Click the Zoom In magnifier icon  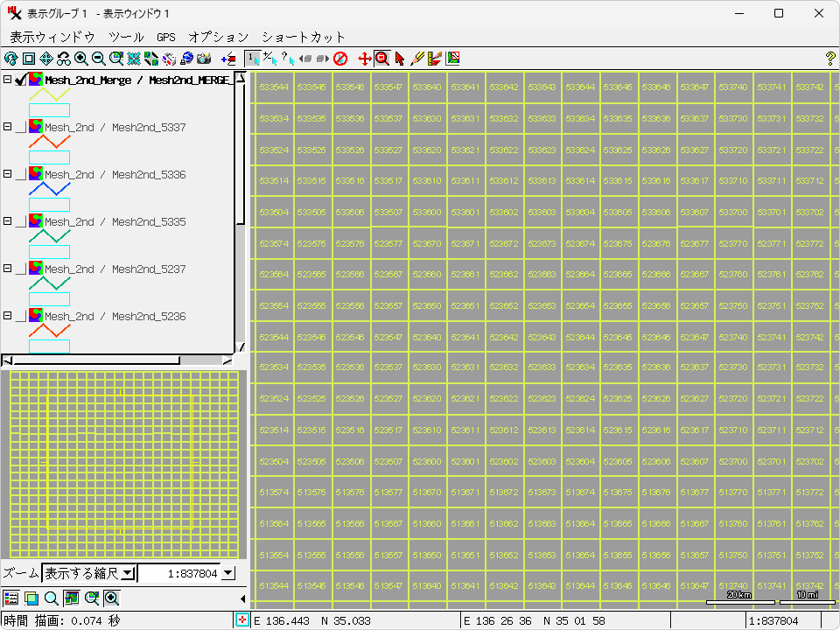click(80, 59)
